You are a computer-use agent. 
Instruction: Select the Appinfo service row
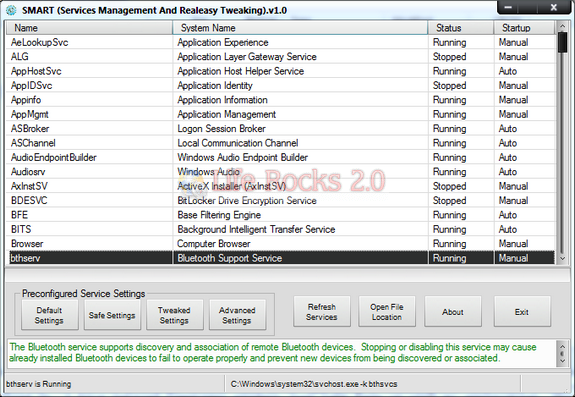click(281, 100)
